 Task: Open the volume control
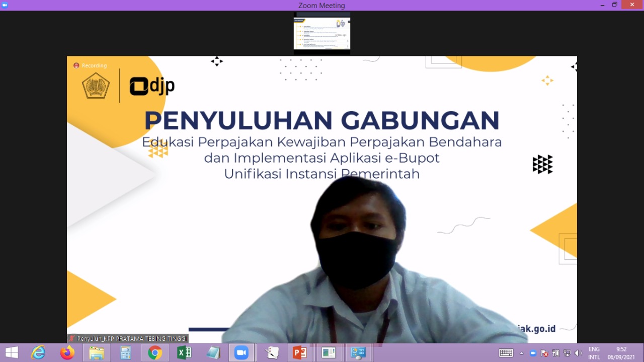click(x=578, y=353)
